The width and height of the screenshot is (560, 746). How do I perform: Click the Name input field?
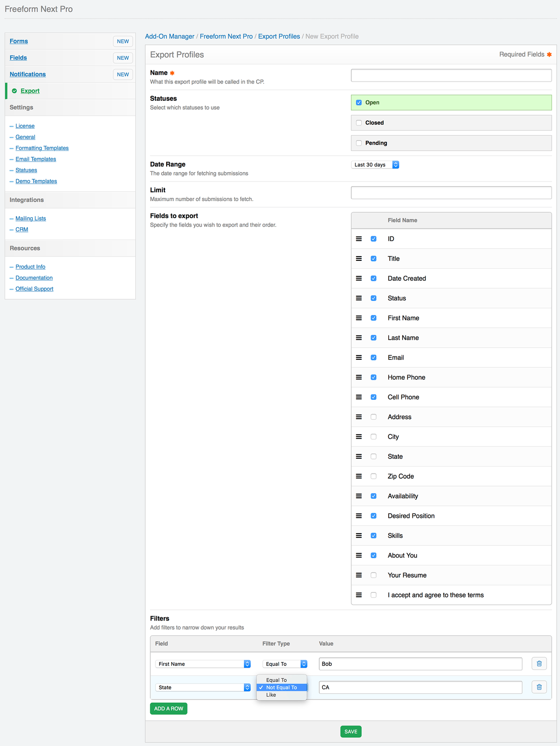(451, 76)
